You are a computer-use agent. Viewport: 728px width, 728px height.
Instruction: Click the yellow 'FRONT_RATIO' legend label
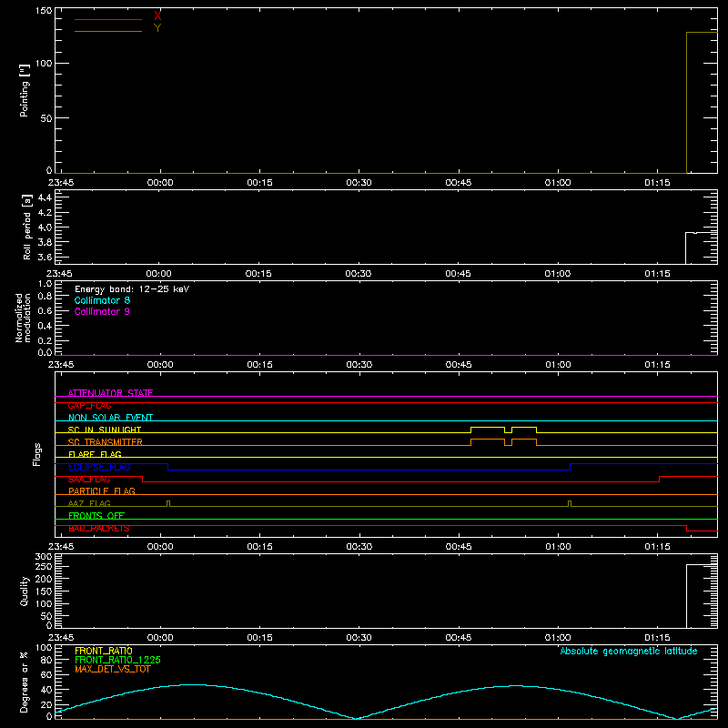[103, 651]
